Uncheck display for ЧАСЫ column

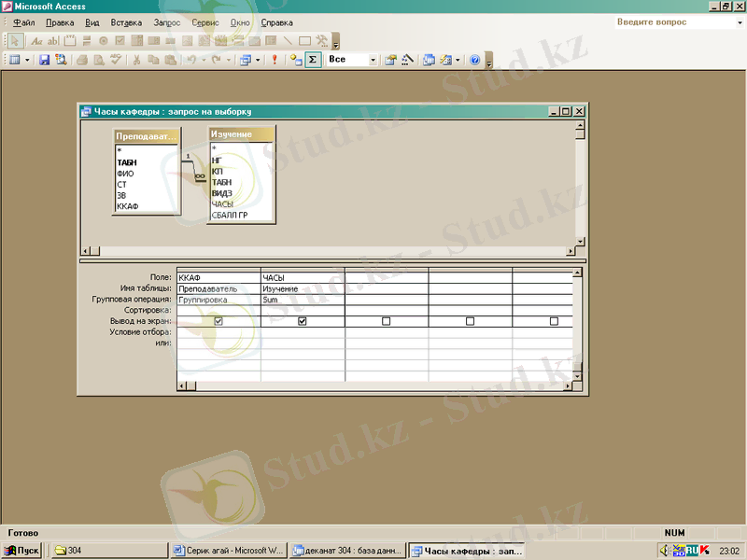pyautogui.click(x=303, y=321)
